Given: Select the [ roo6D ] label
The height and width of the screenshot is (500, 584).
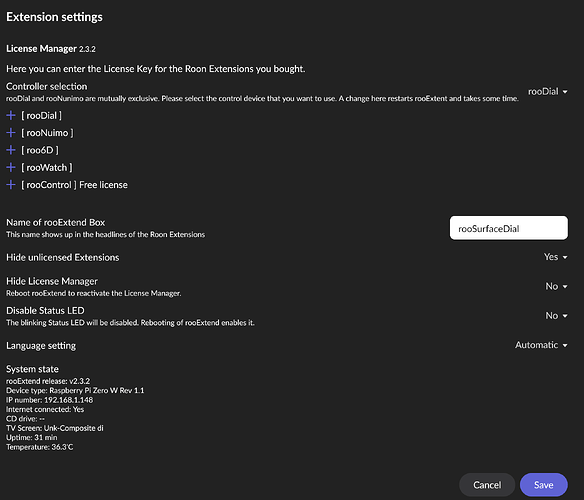Looking at the screenshot, I should 40,150.
